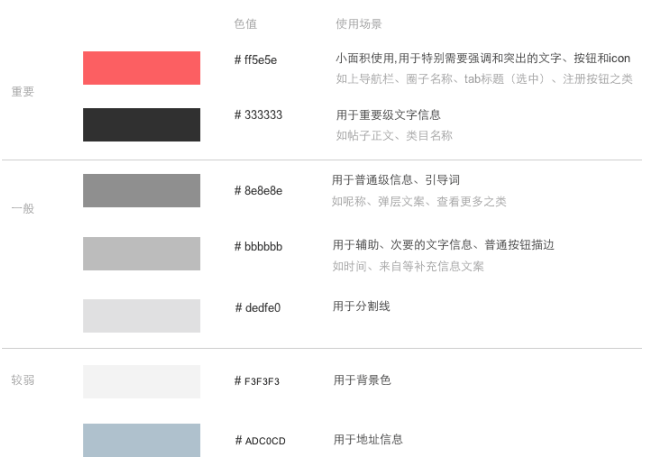
Task: Click the '# ff5e5e' hex value text
Action: coord(255,60)
